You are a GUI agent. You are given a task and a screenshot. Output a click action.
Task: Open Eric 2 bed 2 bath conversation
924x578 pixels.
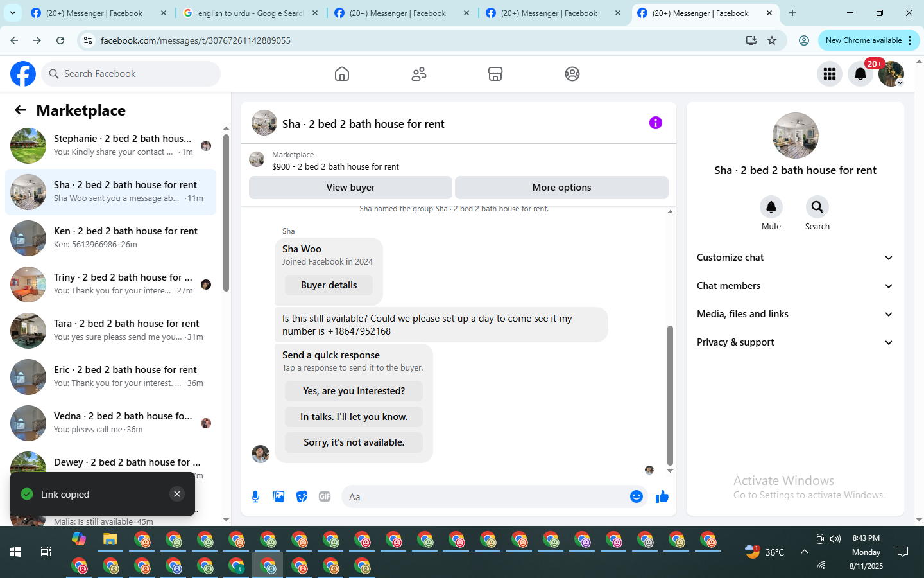110,377
